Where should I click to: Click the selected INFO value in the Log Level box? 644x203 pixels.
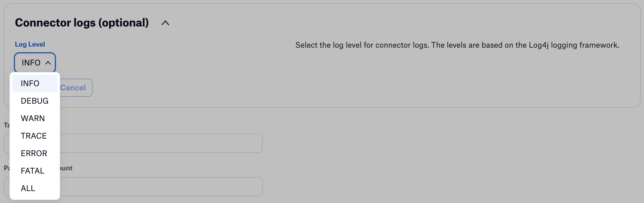[31, 63]
